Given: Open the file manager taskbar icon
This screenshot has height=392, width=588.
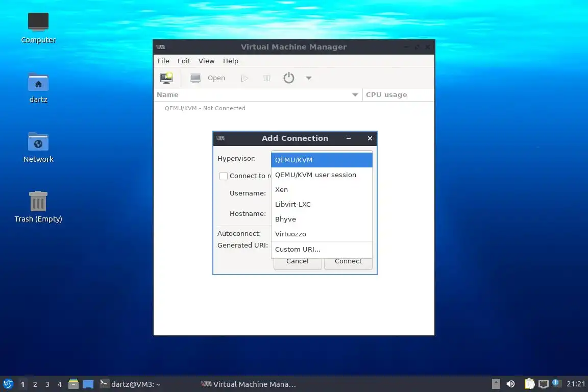Looking at the screenshot, I should [73, 384].
